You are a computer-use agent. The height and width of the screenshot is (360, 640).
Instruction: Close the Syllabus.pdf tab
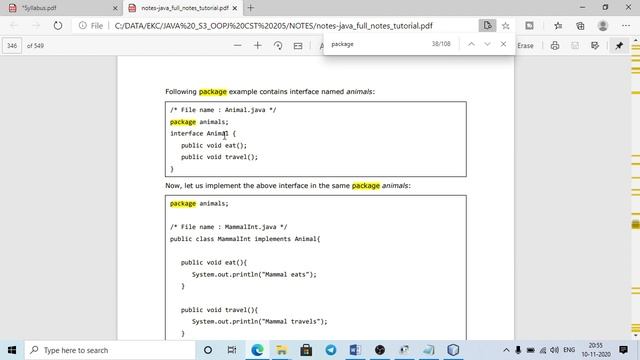115,8
